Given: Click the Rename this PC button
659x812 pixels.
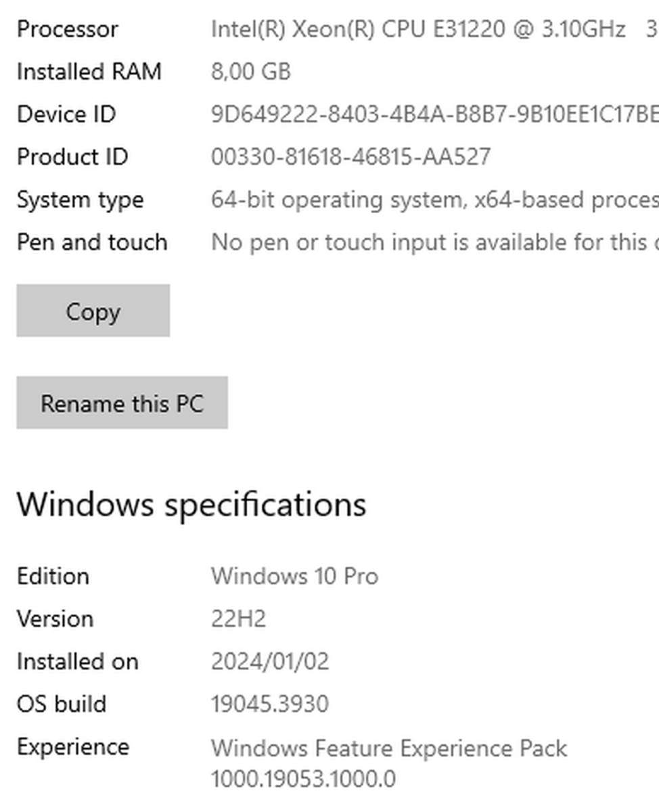Looking at the screenshot, I should pyautogui.click(x=123, y=403).
